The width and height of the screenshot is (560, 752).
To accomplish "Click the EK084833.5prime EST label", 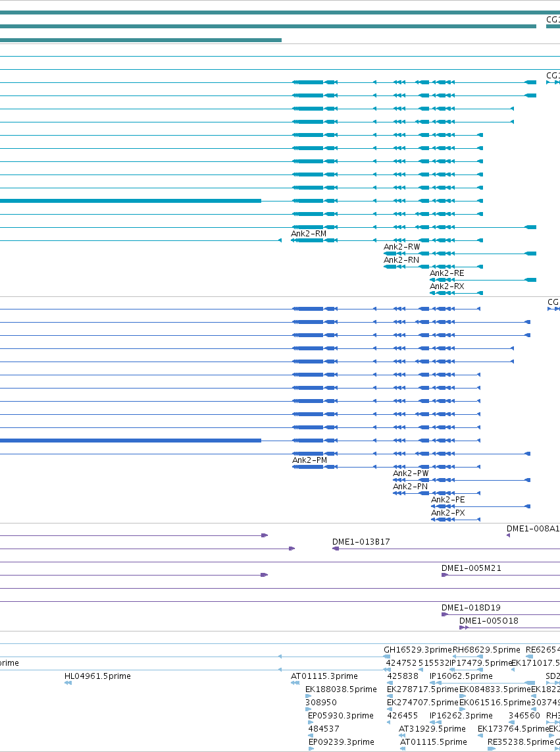I will point(495,689).
